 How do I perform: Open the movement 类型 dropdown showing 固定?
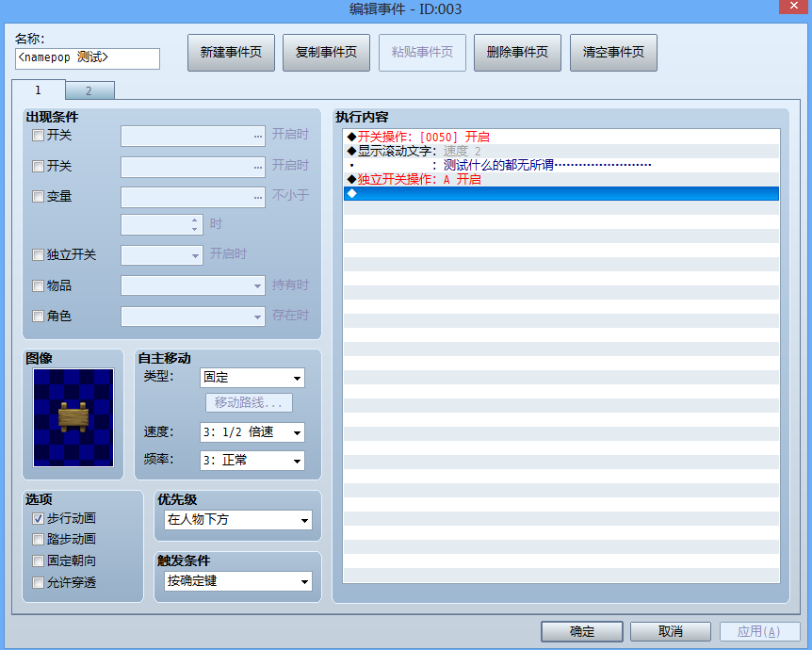point(252,378)
